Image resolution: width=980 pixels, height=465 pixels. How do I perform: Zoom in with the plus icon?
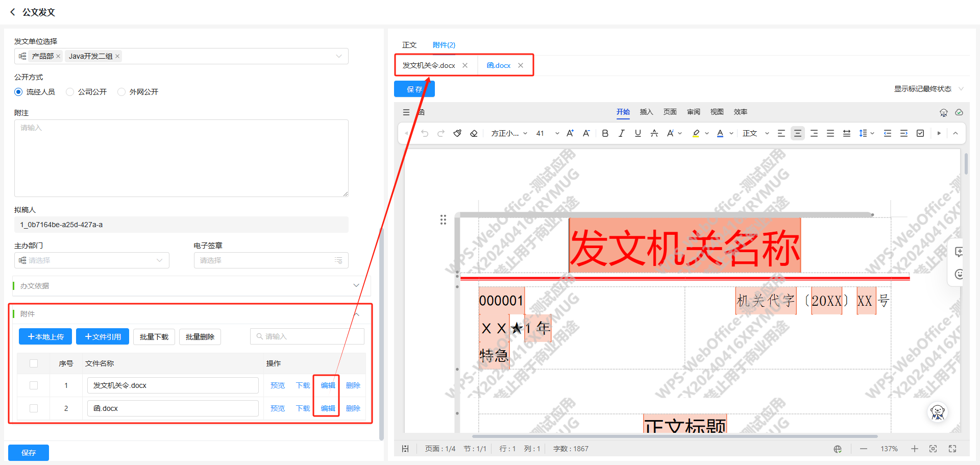914,449
